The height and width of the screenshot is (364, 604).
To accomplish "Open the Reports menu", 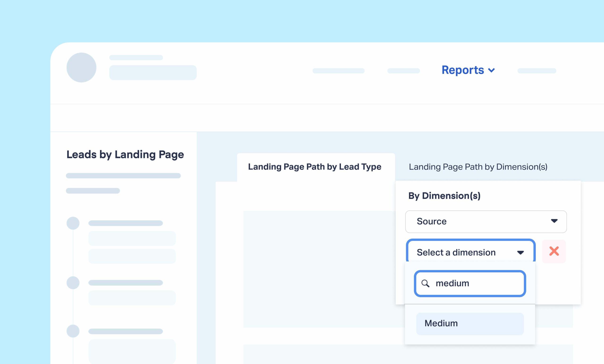I will [468, 70].
